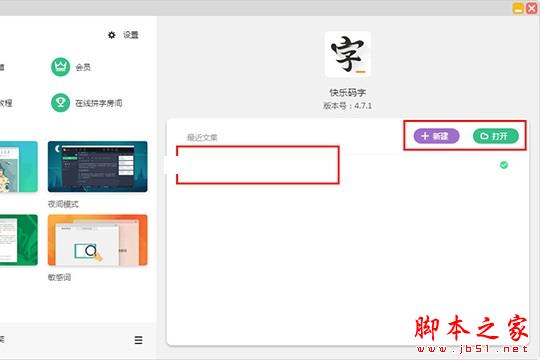Click the 设置 settings label
Viewport: 540px width, 360px height.
pyautogui.click(x=131, y=35)
